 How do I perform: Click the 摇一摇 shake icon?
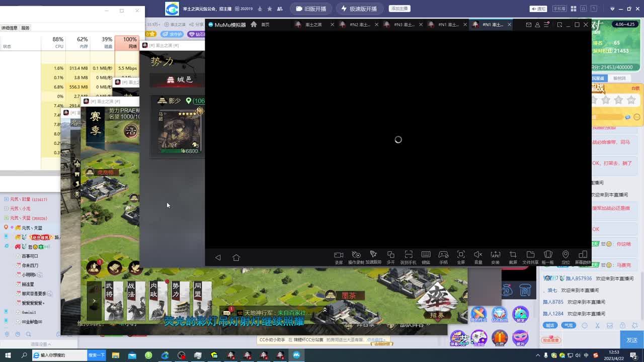[x=548, y=257]
